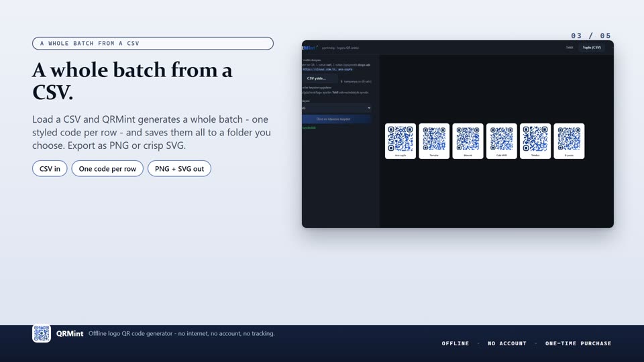The image size is (644, 362).
Task: Select the Telefon QR code thumbnail
Action: pyautogui.click(x=535, y=141)
